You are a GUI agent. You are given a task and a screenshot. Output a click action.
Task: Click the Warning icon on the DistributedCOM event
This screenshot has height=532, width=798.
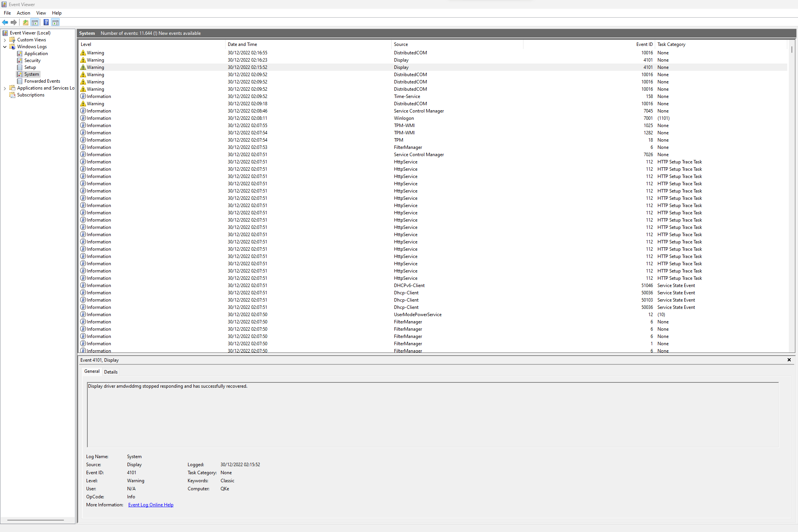tap(83, 52)
